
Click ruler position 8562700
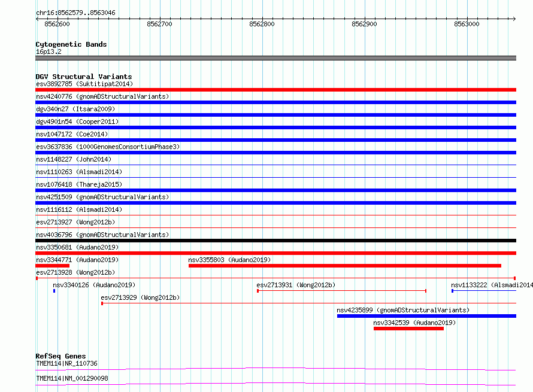159,24
